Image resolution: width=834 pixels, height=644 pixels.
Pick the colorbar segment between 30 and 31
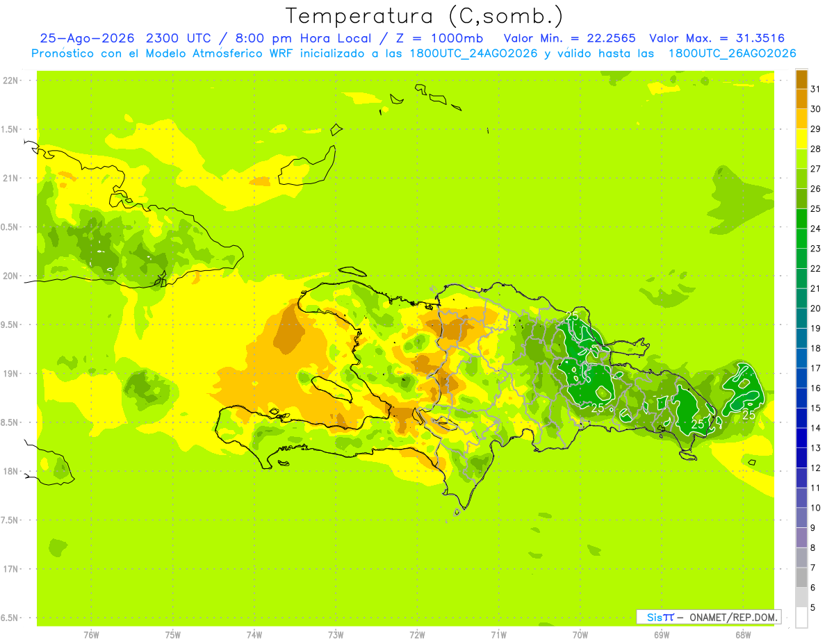point(801,99)
